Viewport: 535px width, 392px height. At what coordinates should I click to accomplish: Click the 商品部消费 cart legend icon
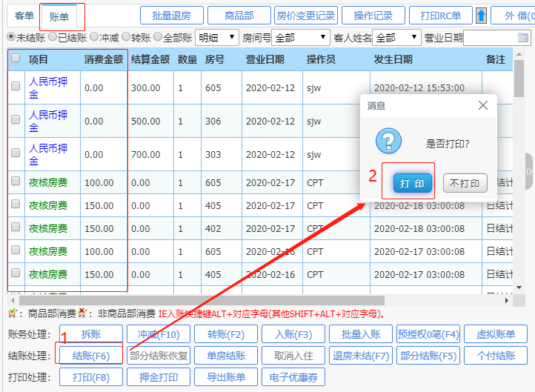(x=13, y=313)
